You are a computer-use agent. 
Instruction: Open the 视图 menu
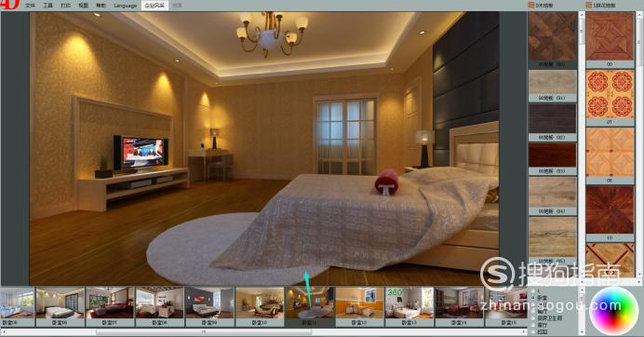(83, 6)
